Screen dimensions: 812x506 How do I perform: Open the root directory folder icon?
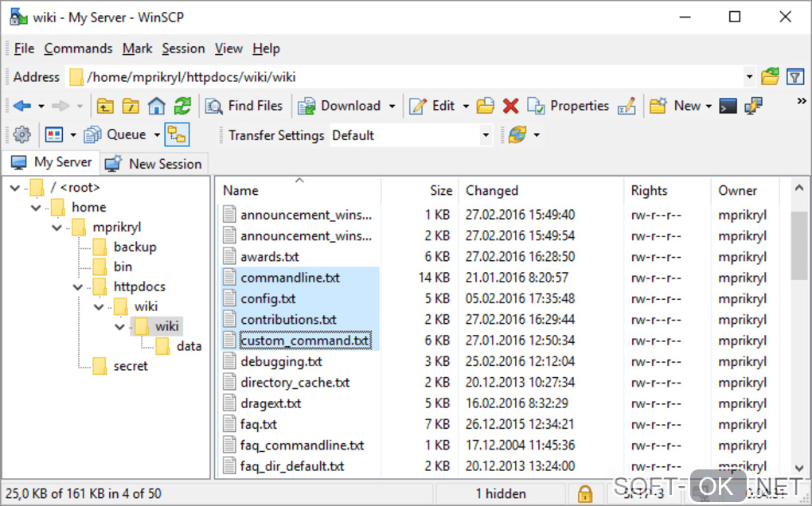click(131, 106)
